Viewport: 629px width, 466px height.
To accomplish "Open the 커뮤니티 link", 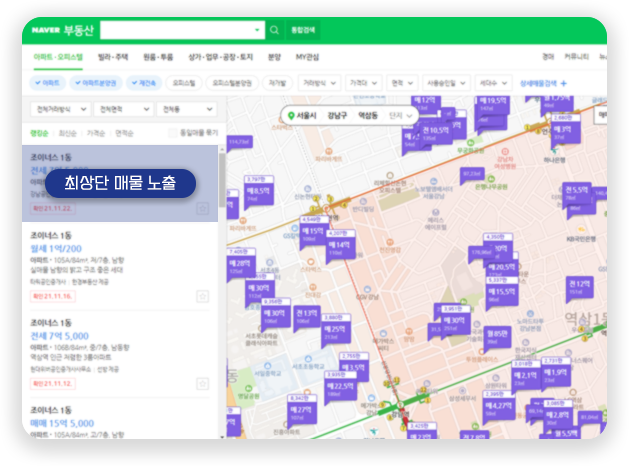I will 576,57.
